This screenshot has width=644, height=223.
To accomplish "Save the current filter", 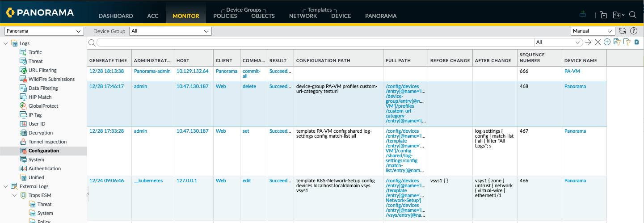I will click(617, 42).
